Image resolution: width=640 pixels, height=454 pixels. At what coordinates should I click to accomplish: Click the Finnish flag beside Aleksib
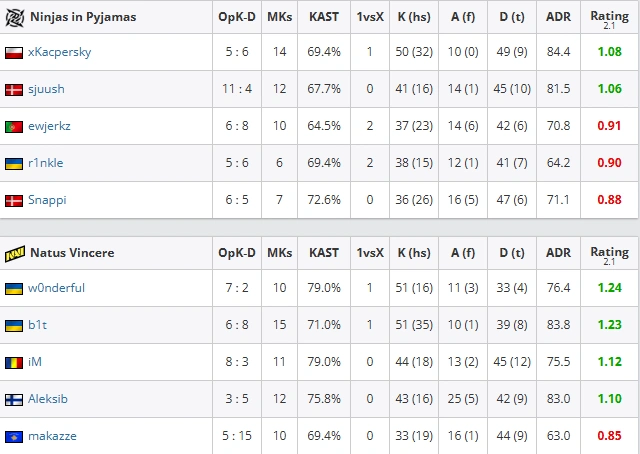(x=14, y=400)
